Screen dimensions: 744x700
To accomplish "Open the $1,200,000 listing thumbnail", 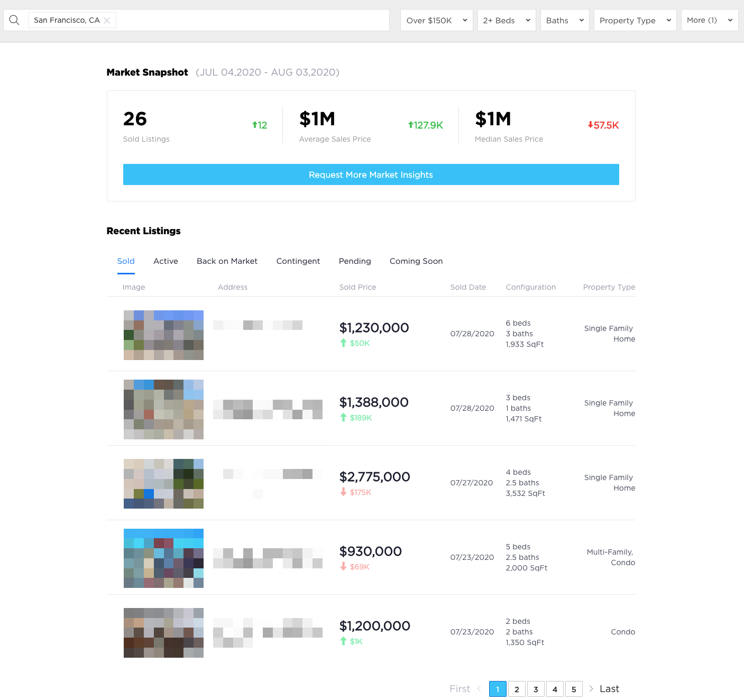I will click(163, 633).
